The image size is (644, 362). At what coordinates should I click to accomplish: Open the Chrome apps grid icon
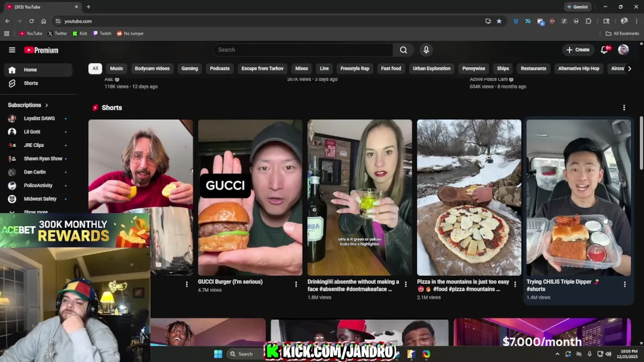pos(7,34)
